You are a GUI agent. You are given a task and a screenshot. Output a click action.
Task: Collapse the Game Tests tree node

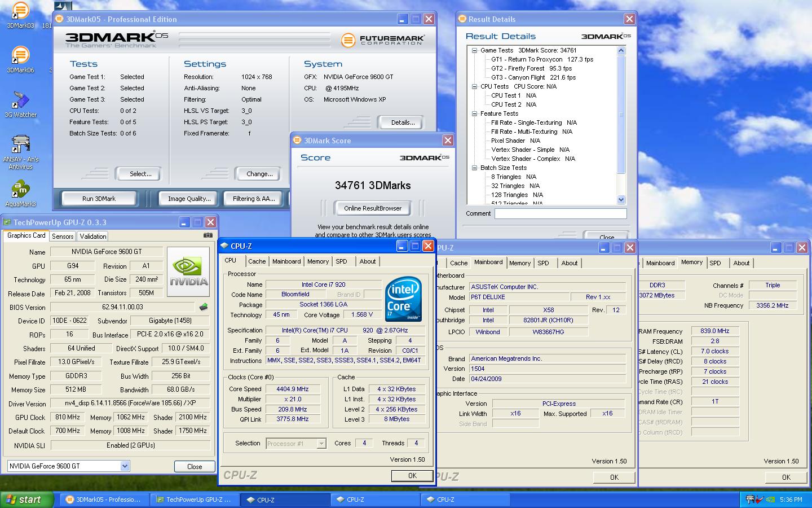click(x=475, y=50)
